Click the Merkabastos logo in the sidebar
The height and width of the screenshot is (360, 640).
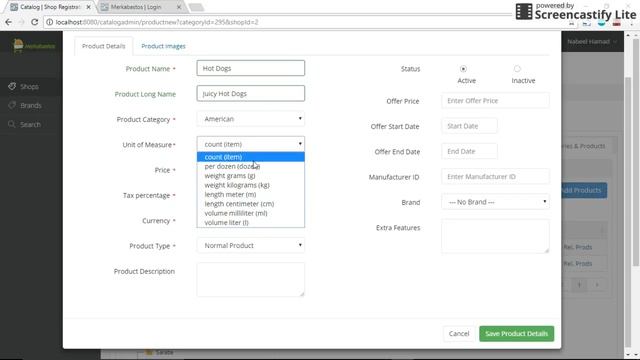pyautogui.click(x=33, y=45)
